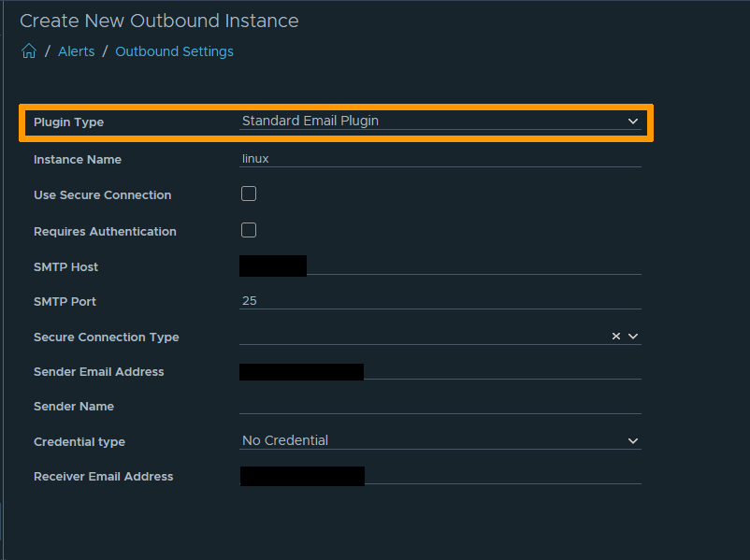This screenshot has width=750, height=560.
Task: Click the Credential type dropdown chevron
Action: tap(633, 440)
